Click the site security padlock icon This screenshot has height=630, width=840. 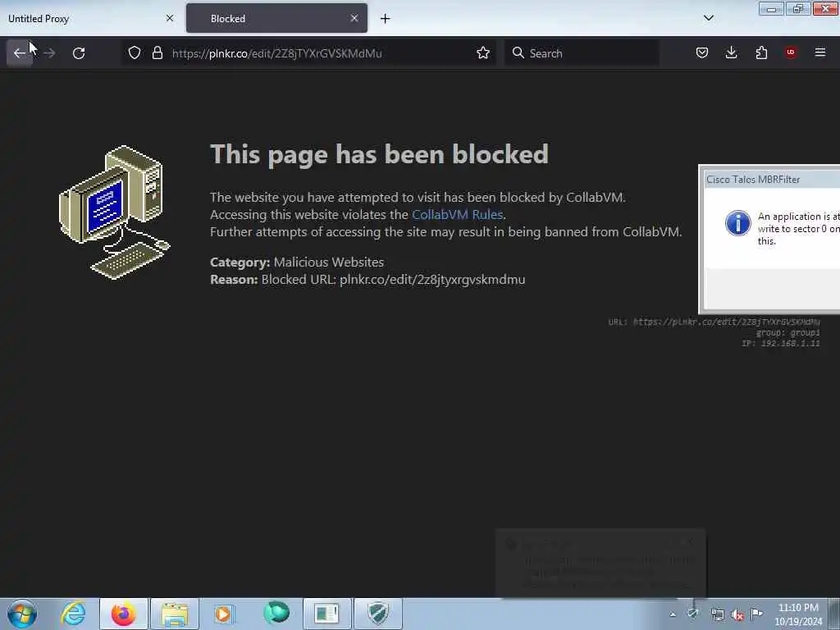[x=157, y=53]
